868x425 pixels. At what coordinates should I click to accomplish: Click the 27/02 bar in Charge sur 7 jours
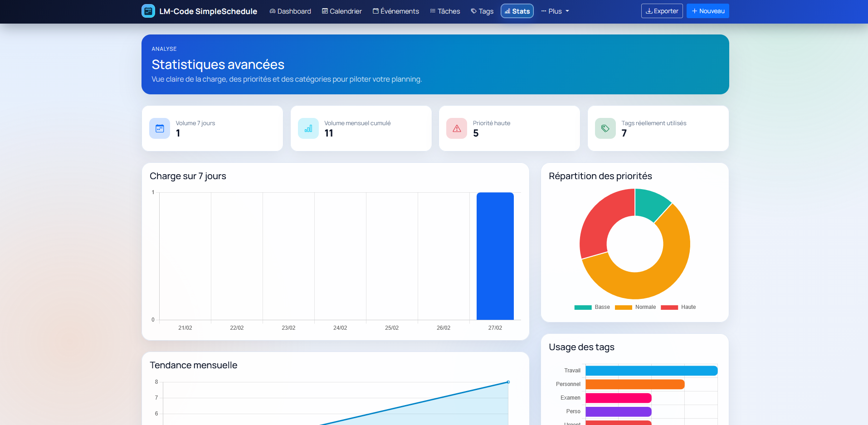click(495, 256)
